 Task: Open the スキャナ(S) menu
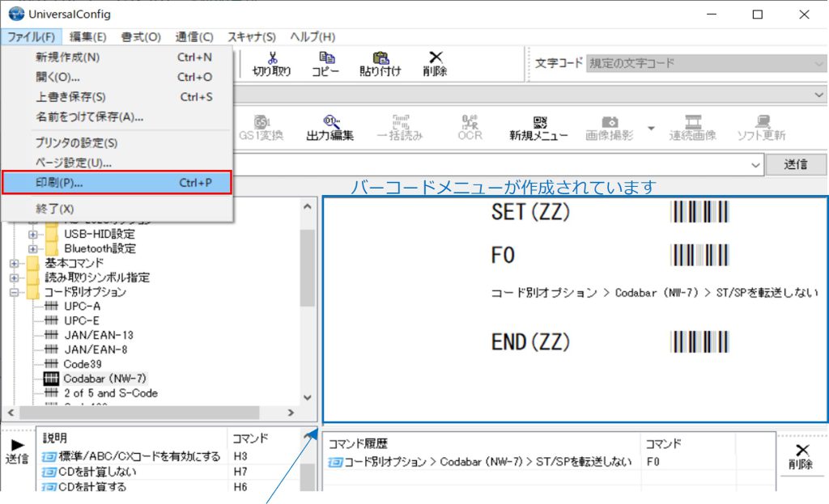click(x=252, y=37)
